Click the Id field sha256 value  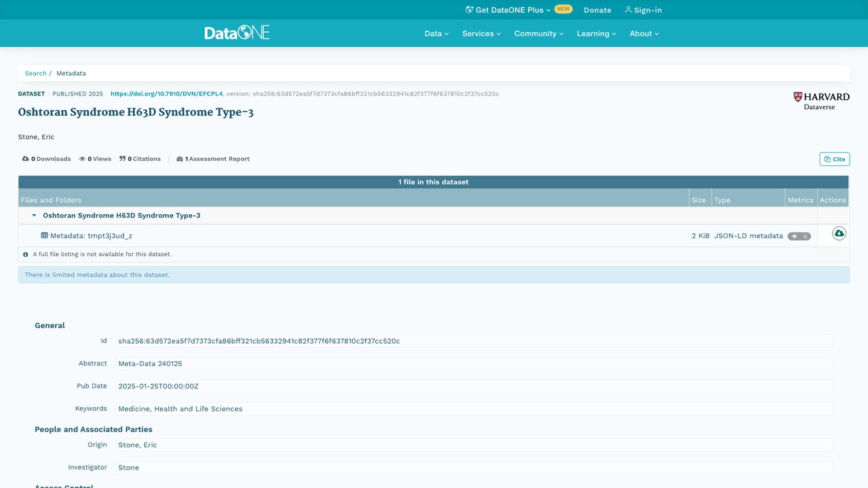pos(259,341)
